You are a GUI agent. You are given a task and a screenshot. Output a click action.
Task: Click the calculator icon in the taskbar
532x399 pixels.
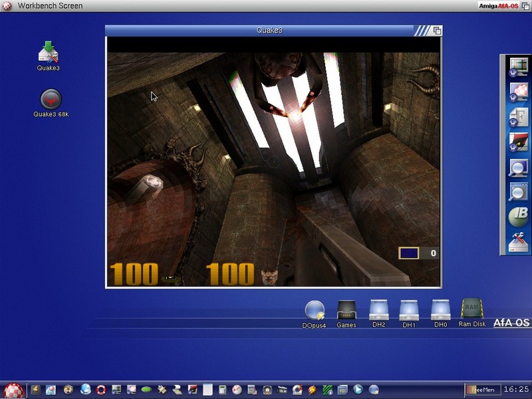click(x=223, y=390)
